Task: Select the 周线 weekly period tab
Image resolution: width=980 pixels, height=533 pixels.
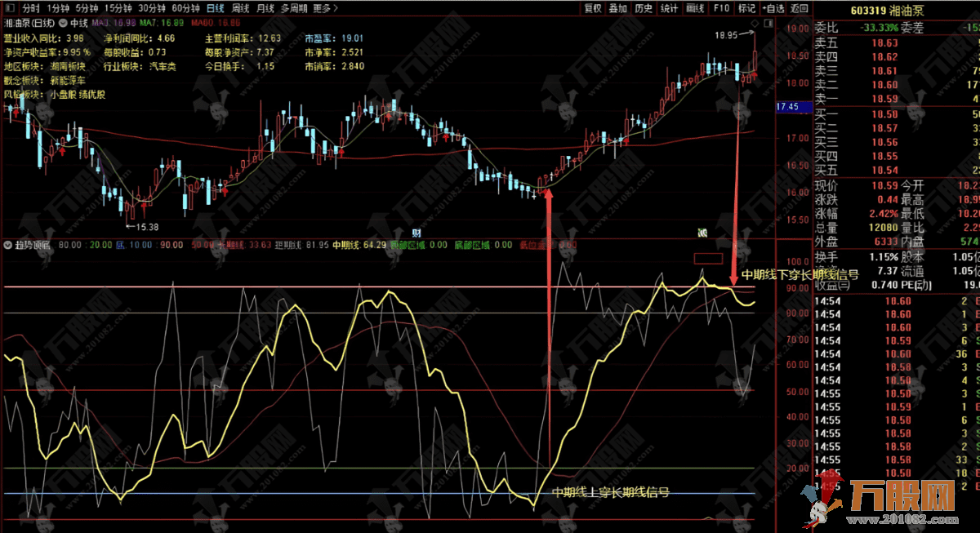Action: tap(241, 8)
